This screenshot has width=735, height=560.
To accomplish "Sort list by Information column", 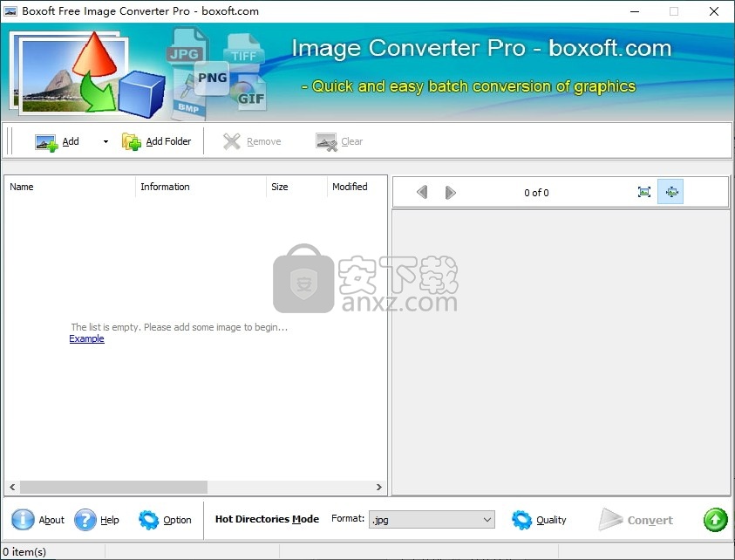I will (x=201, y=187).
